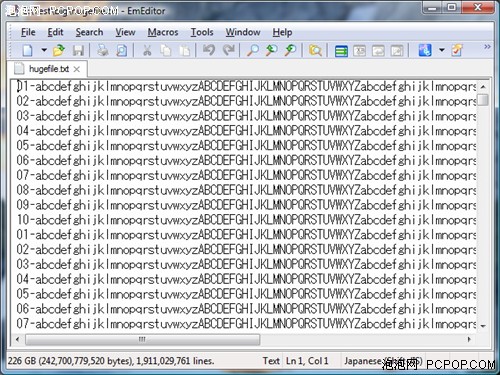Viewport: 500px width, 375px height.
Task: Open Find with the magnifying glass icon
Action: pos(252,51)
